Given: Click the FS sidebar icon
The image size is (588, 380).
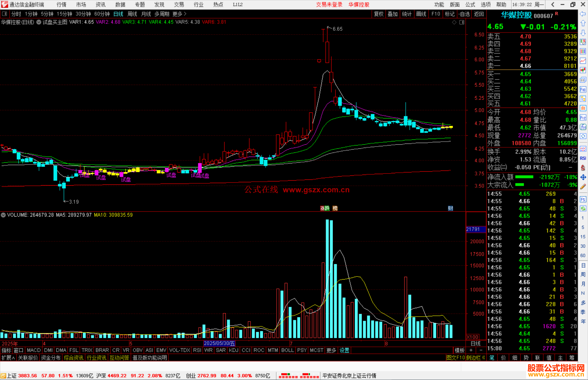Looking at the screenshot, I should click(583, 199).
